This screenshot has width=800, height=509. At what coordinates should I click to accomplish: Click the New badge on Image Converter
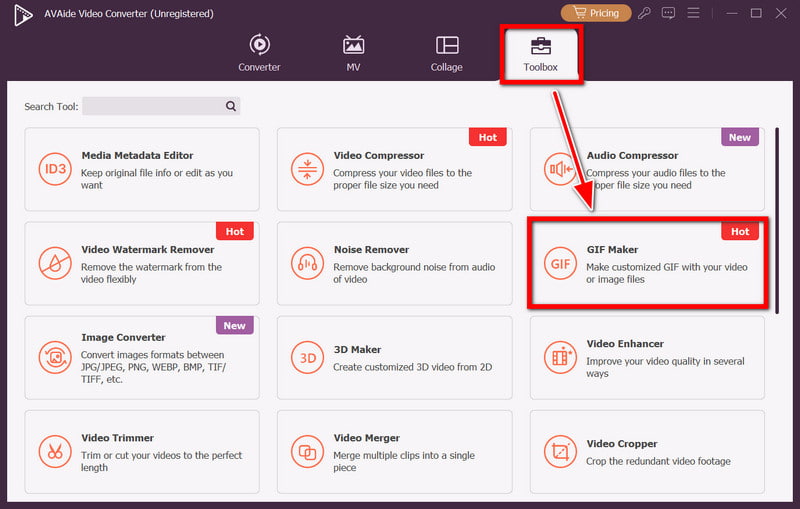235,325
